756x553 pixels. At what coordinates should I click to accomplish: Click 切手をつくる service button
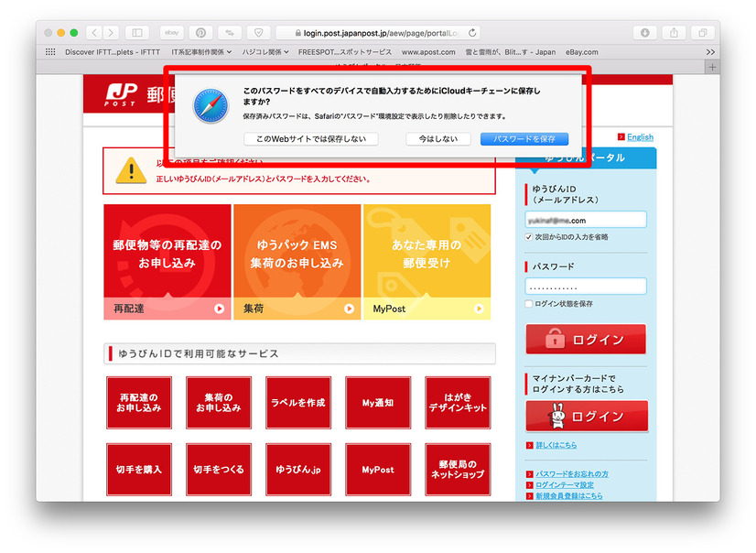(219, 469)
